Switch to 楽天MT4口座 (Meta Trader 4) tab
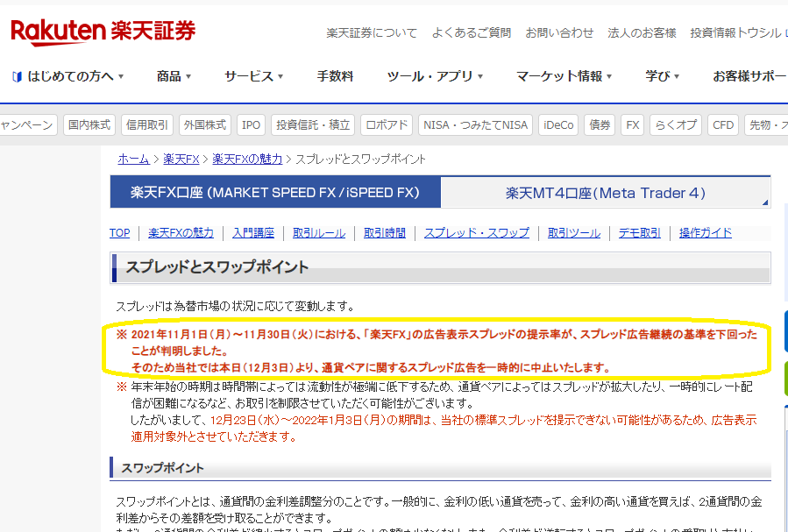 click(606, 193)
